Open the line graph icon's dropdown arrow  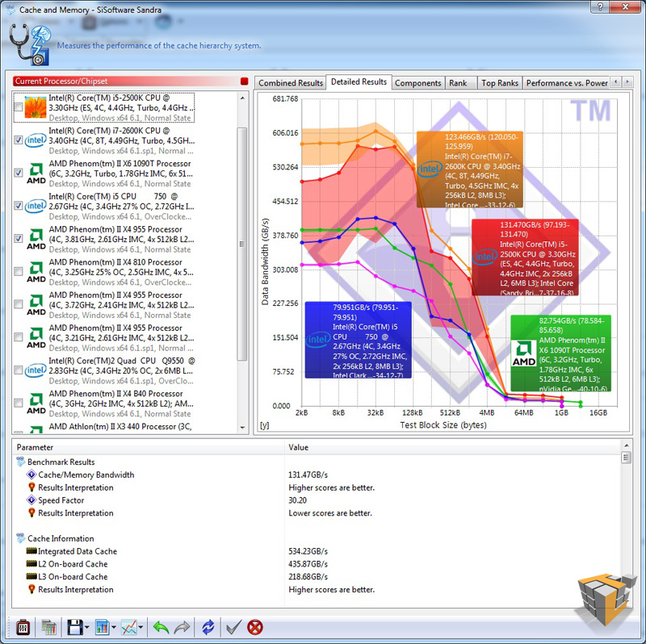point(141,628)
